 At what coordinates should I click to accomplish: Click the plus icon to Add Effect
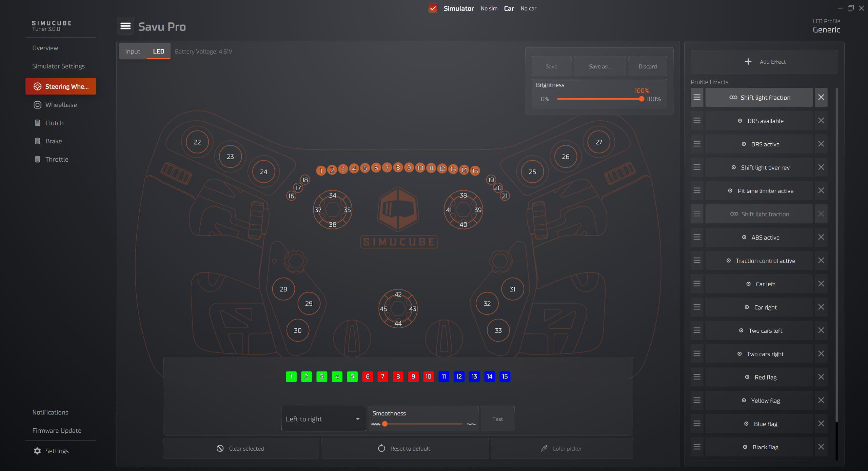[748, 62]
